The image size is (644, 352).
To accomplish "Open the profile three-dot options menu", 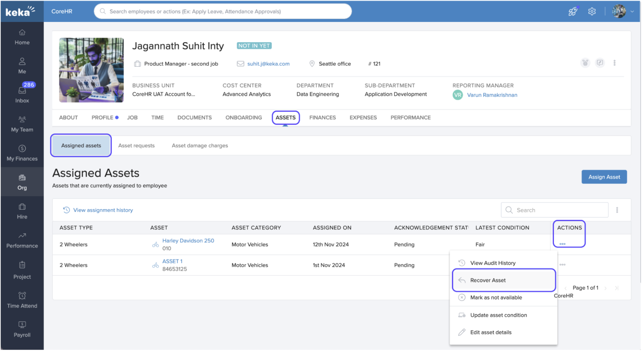I will 614,63.
